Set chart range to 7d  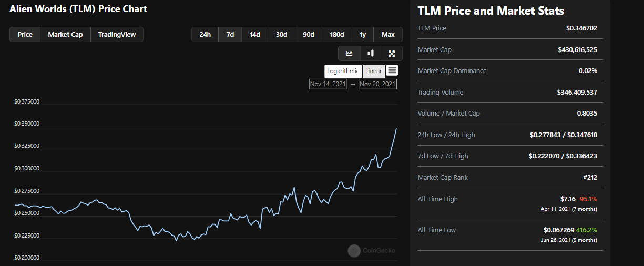230,35
